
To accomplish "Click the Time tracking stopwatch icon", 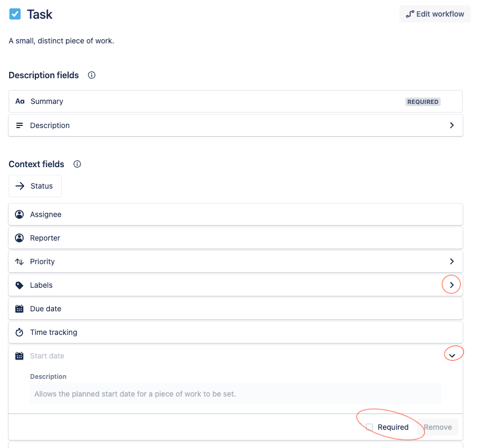I will click(x=20, y=332).
